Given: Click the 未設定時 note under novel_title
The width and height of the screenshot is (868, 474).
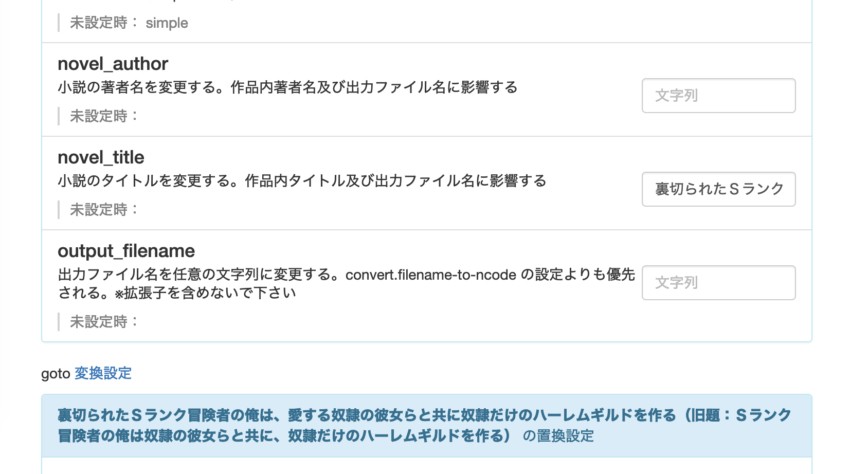Looking at the screenshot, I should (104, 210).
